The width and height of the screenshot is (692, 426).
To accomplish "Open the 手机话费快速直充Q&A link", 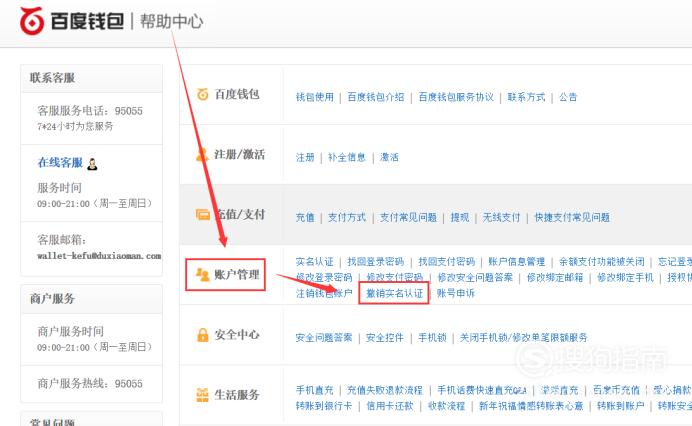I will 482,390.
